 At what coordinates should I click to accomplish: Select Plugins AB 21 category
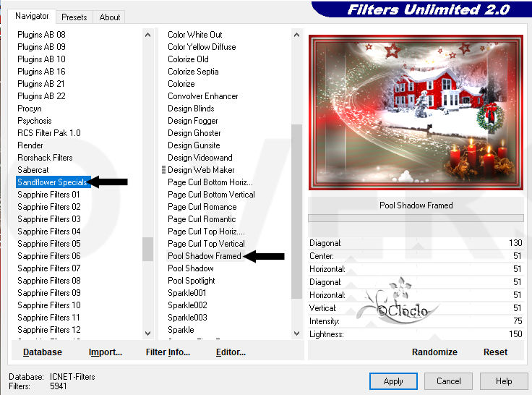[41, 83]
